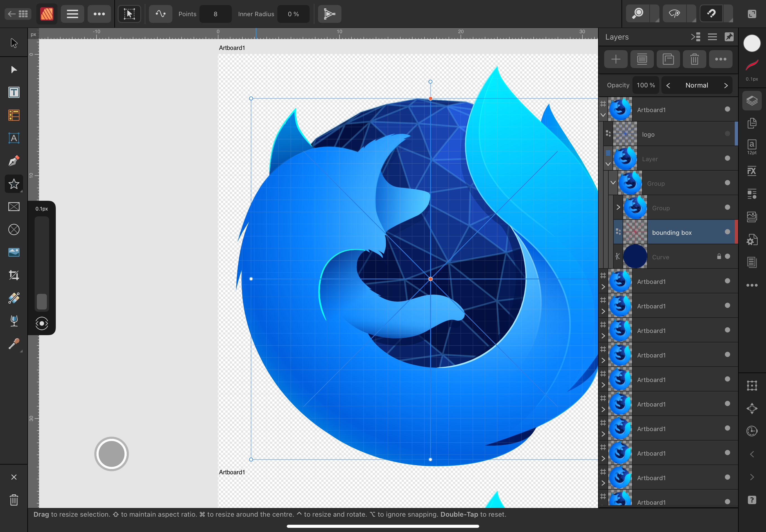Choose the Picture Frame Rectangle tool

(x=14, y=207)
